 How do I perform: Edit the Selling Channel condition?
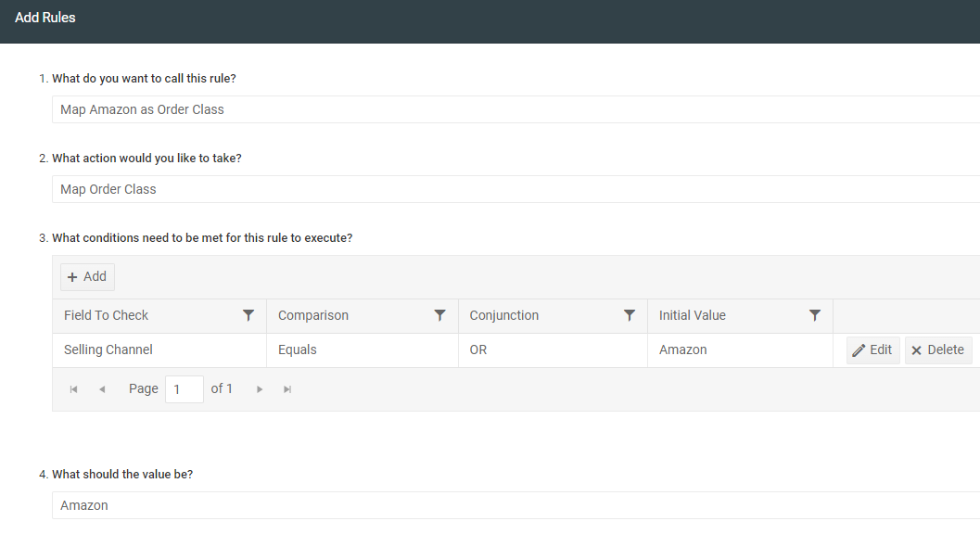pos(873,350)
